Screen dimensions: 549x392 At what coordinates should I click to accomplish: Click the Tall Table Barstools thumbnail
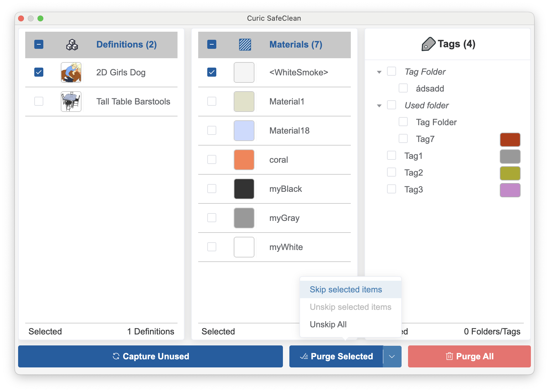click(71, 101)
